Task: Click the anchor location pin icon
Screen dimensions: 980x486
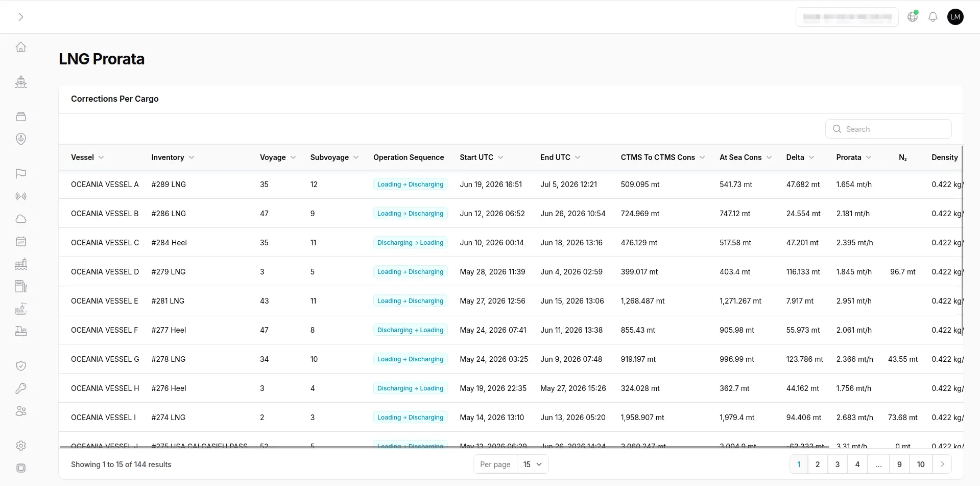Action: point(21,139)
